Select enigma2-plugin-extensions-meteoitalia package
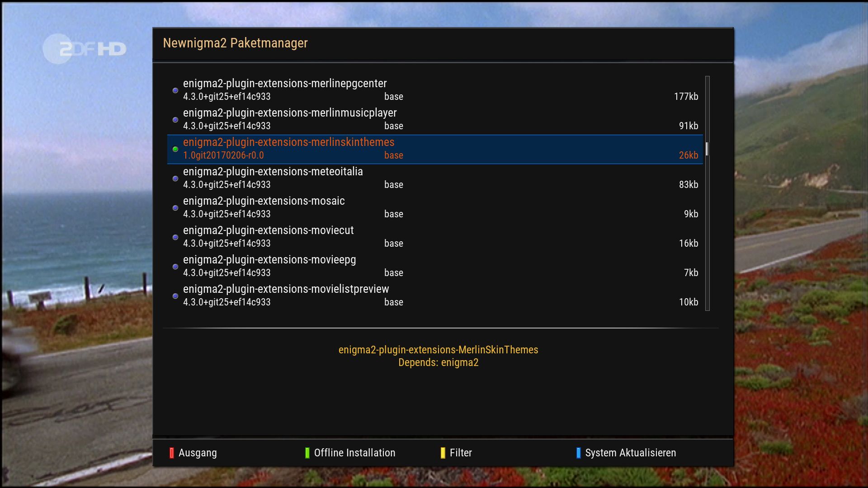This screenshot has width=868, height=488. tap(435, 178)
